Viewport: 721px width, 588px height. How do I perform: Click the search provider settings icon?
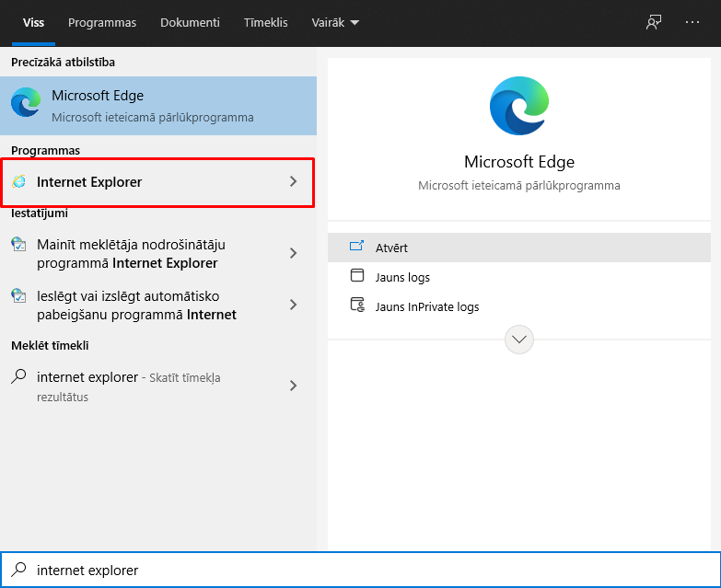(19, 245)
